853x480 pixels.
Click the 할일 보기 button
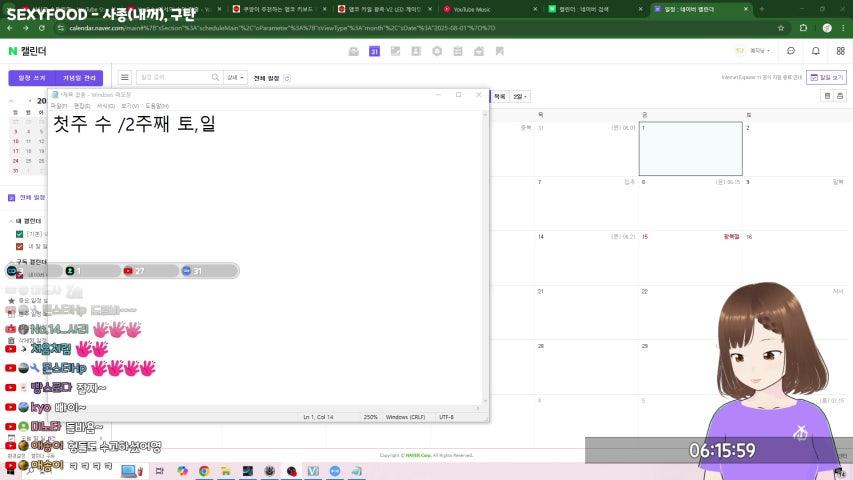click(826, 77)
